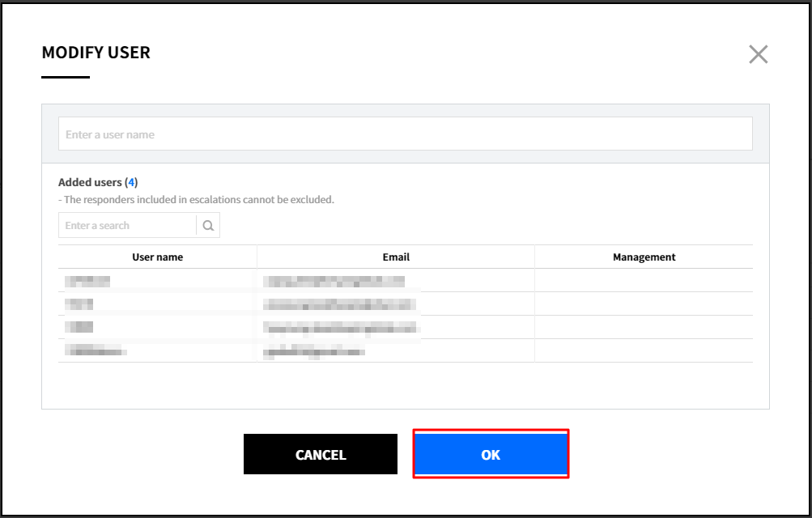The width and height of the screenshot is (812, 518).
Task: Click the added users count 4
Action: (131, 183)
